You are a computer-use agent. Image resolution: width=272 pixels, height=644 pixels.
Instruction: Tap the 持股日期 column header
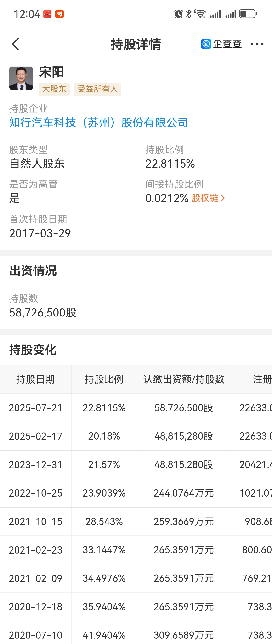35,379
